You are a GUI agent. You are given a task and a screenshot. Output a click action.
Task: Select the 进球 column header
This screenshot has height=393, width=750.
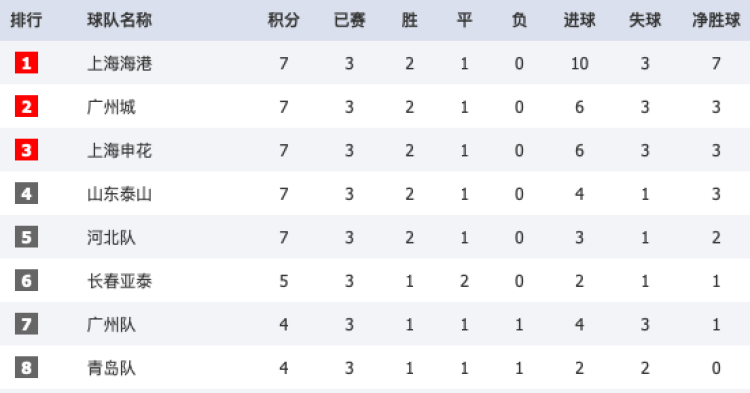point(579,20)
